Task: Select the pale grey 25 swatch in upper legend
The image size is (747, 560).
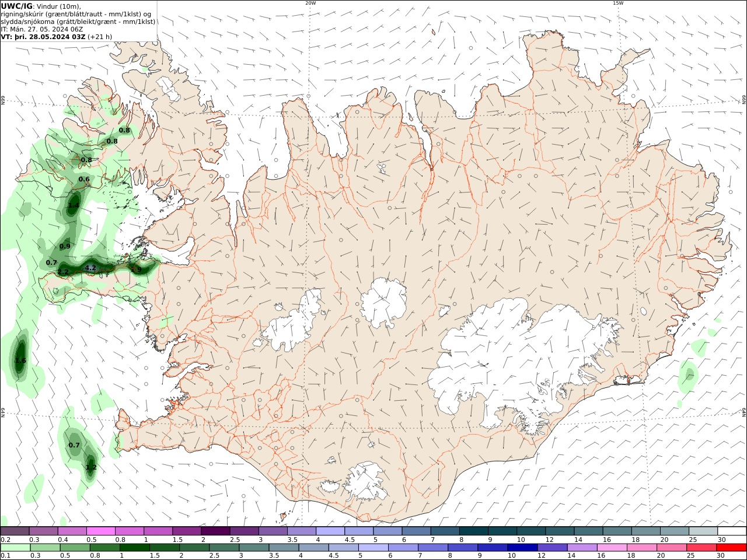Action: 703,531
